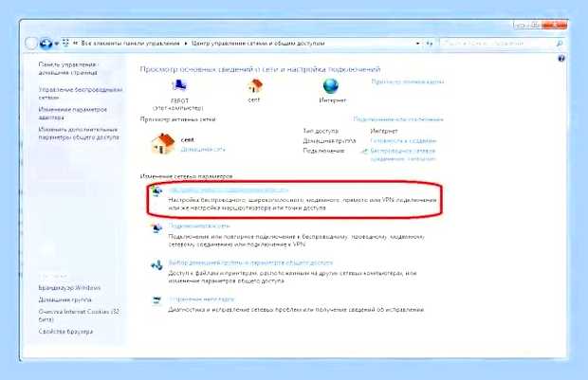Go back with the Back arrow button
588x380 pixels.
pyautogui.click(x=32, y=44)
